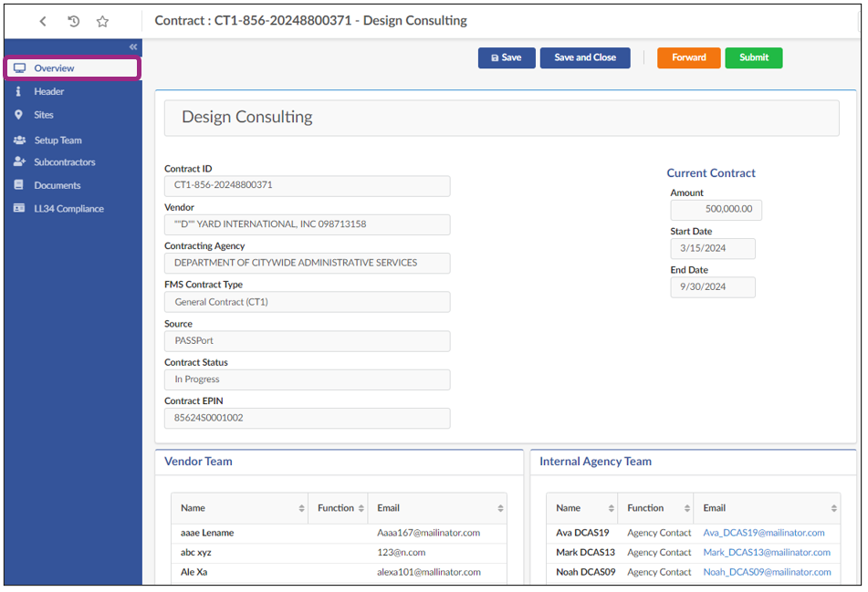Collapse the sidebar with double chevron
The width and height of the screenshot is (868, 592).
(132, 47)
